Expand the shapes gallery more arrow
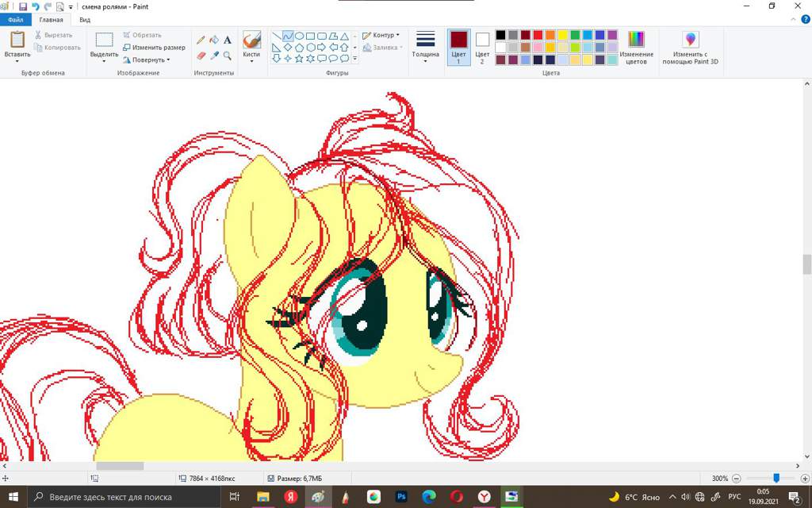Image resolution: width=812 pixels, height=508 pixels. tap(354, 59)
